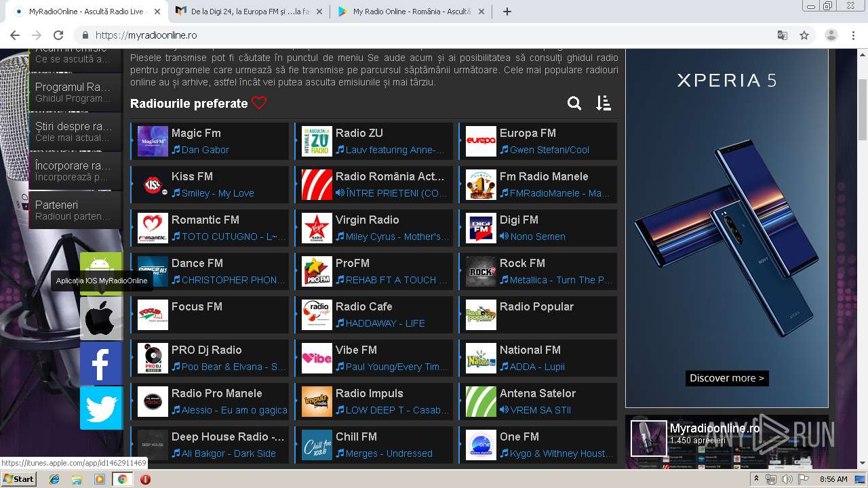Open the Facebook share icon
This screenshot has height=488, width=868.
point(101,363)
